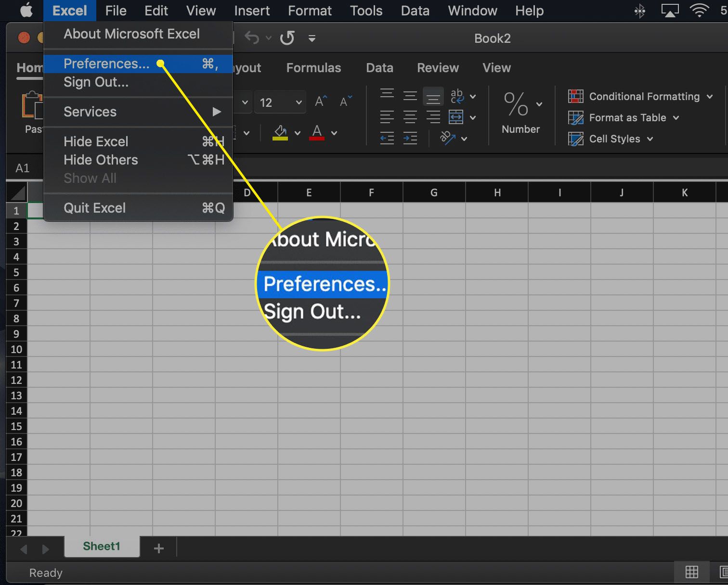Click the Merge and Center icon
Screen dimensions: 728x585
456,117
